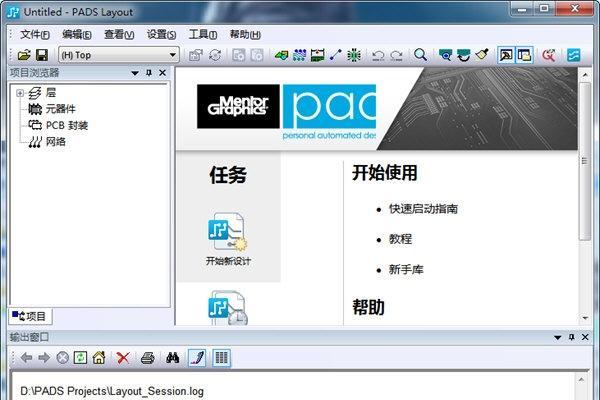Open the ECO toolbar line icon
This screenshot has width=600, height=400.
336,55
